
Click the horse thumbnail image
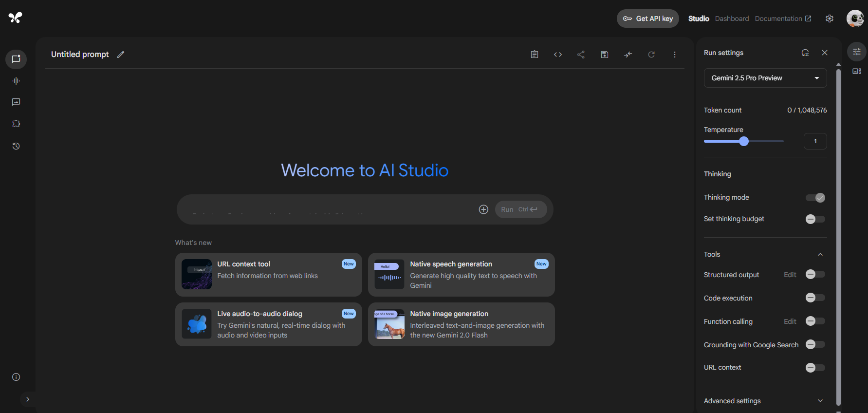(389, 324)
